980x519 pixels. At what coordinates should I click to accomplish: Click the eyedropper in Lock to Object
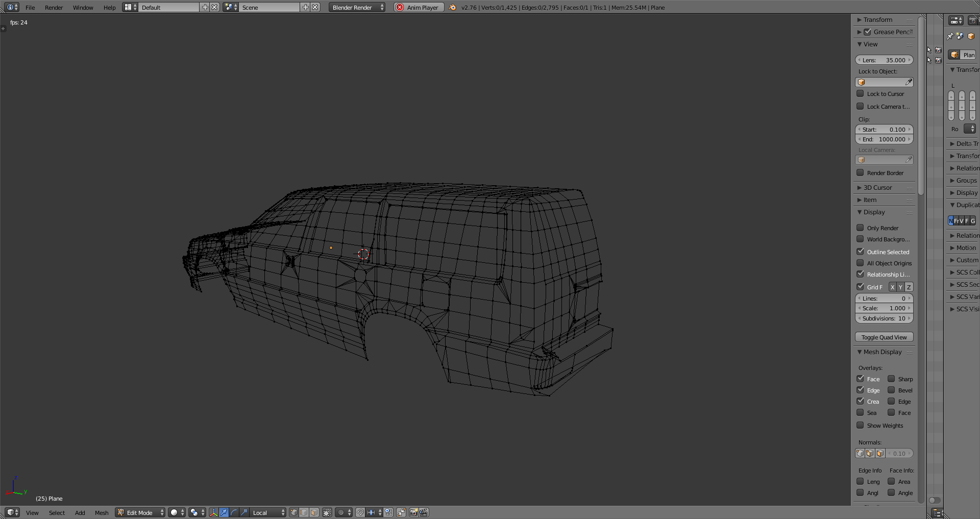coord(909,82)
